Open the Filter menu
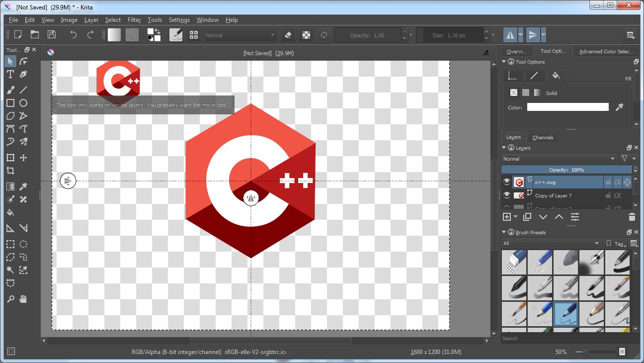 click(134, 20)
